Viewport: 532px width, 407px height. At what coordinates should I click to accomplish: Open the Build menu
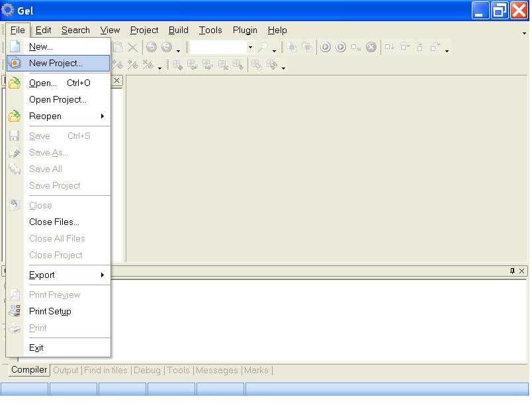pos(179,30)
